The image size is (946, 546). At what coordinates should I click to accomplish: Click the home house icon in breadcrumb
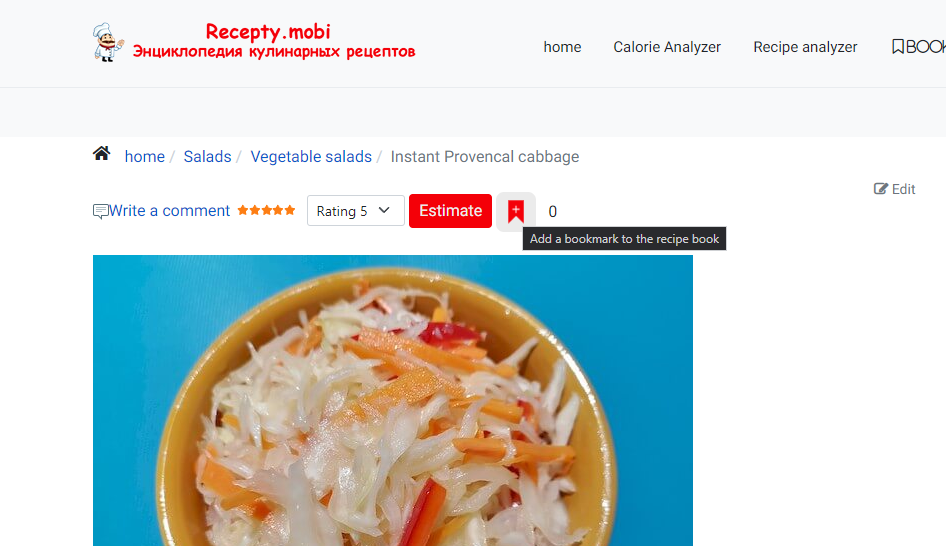click(101, 154)
